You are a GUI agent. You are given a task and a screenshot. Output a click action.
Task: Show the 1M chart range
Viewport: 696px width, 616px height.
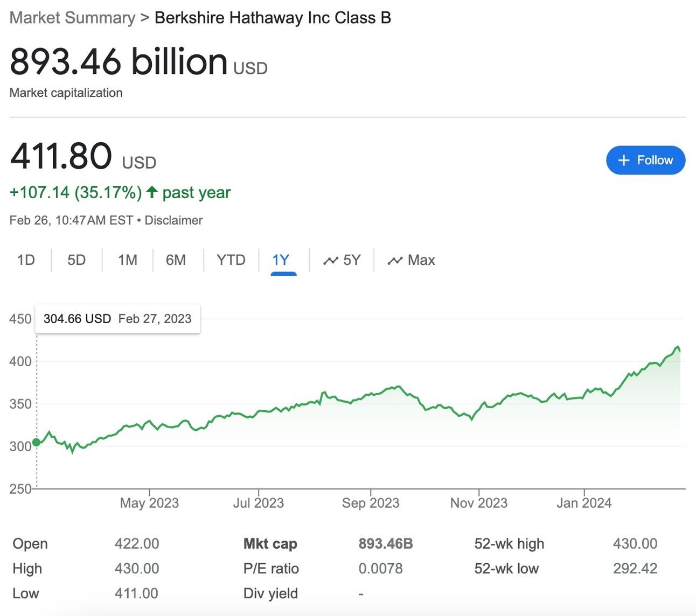click(128, 260)
